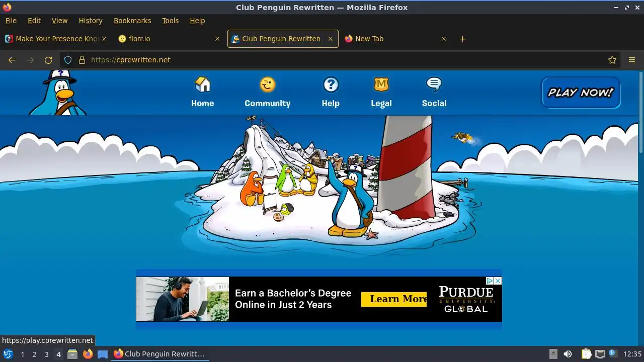Open network status tray icon
The height and width of the screenshot is (362, 644).
600,354
